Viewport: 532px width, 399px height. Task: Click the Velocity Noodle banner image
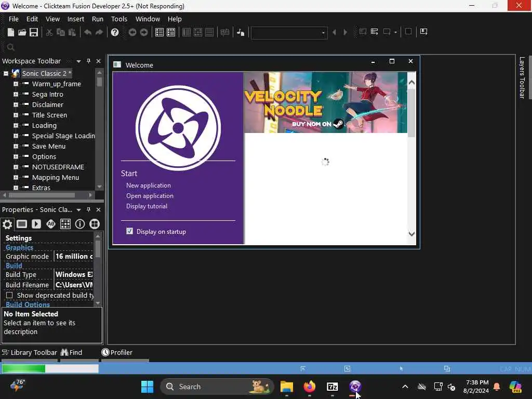pyautogui.click(x=325, y=102)
